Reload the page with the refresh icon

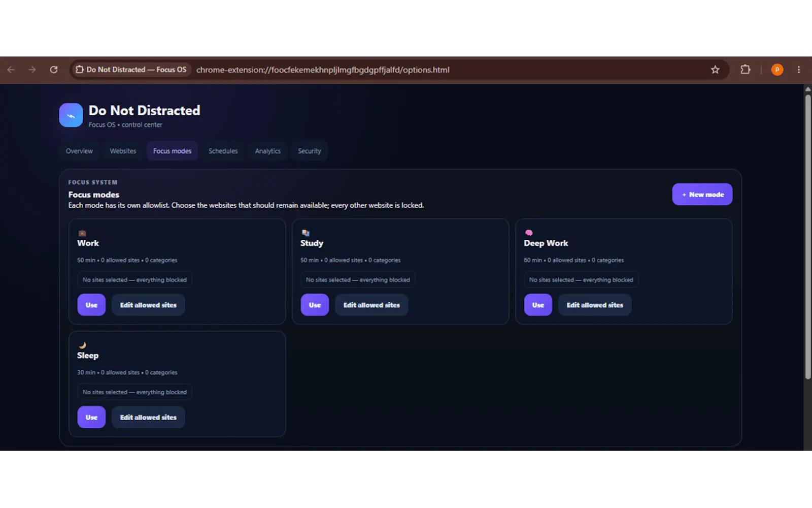pos(54,70)
